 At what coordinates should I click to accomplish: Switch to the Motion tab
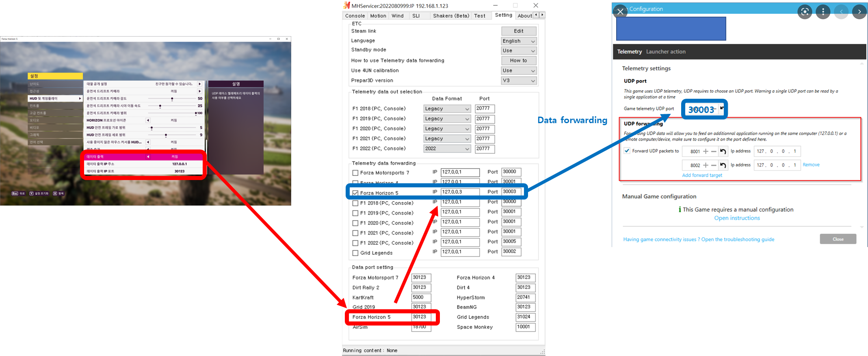(378, 16)
